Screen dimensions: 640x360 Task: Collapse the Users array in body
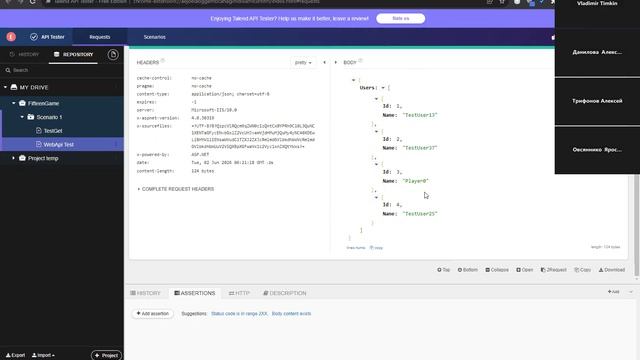[383, 88]
